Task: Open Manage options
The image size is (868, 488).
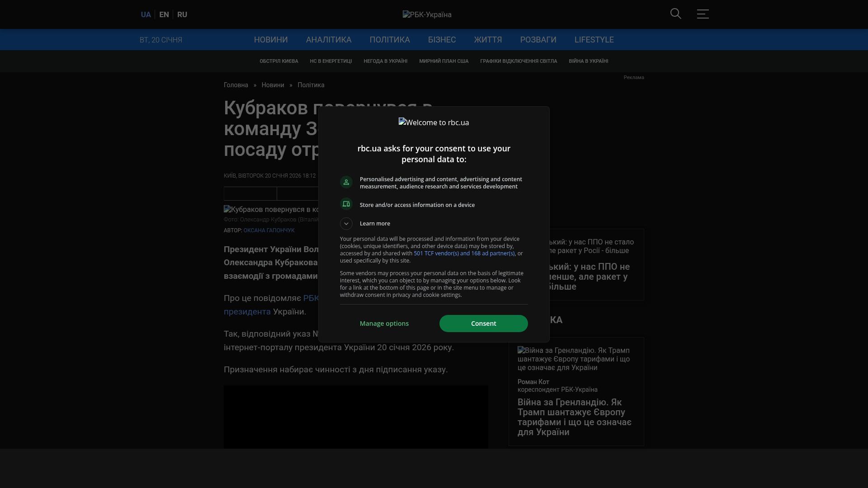Action: 384,324
